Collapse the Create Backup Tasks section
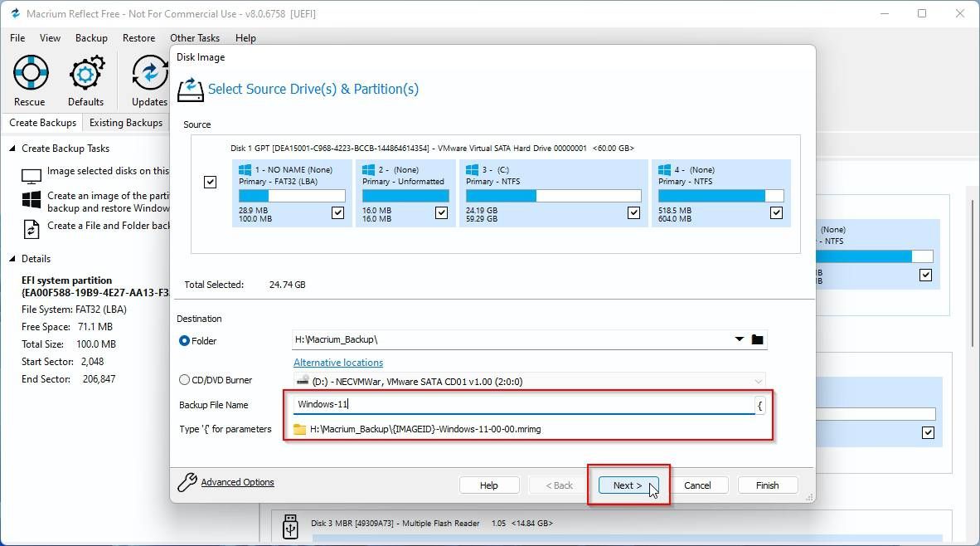Screen dimensions: 980x546 (12, 149)
